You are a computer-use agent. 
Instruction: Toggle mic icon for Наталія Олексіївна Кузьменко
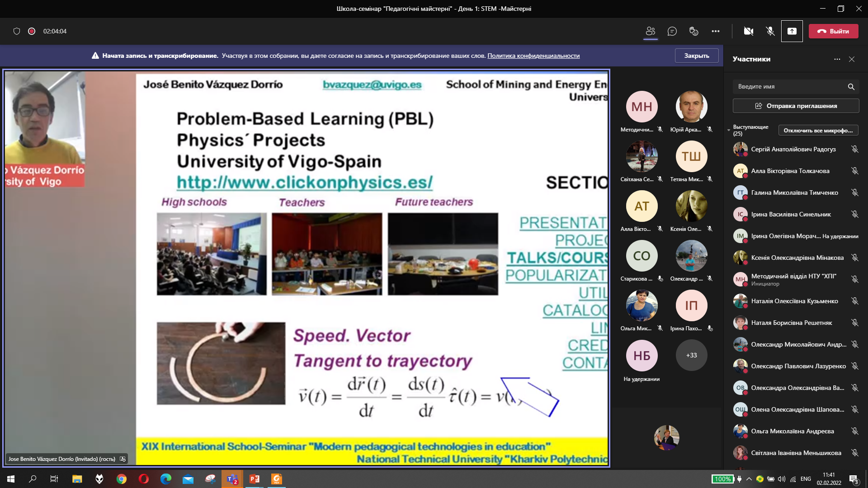(x=854, y=301)
